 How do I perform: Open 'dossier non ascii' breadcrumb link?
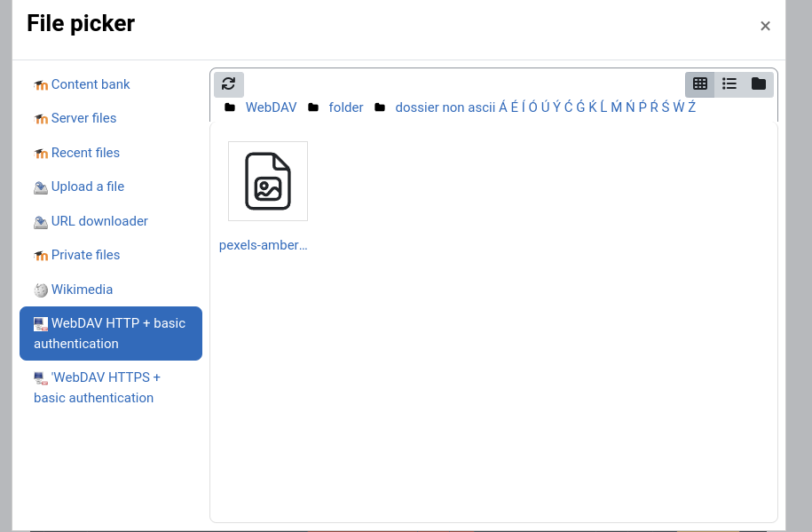(x=545, y=107)
